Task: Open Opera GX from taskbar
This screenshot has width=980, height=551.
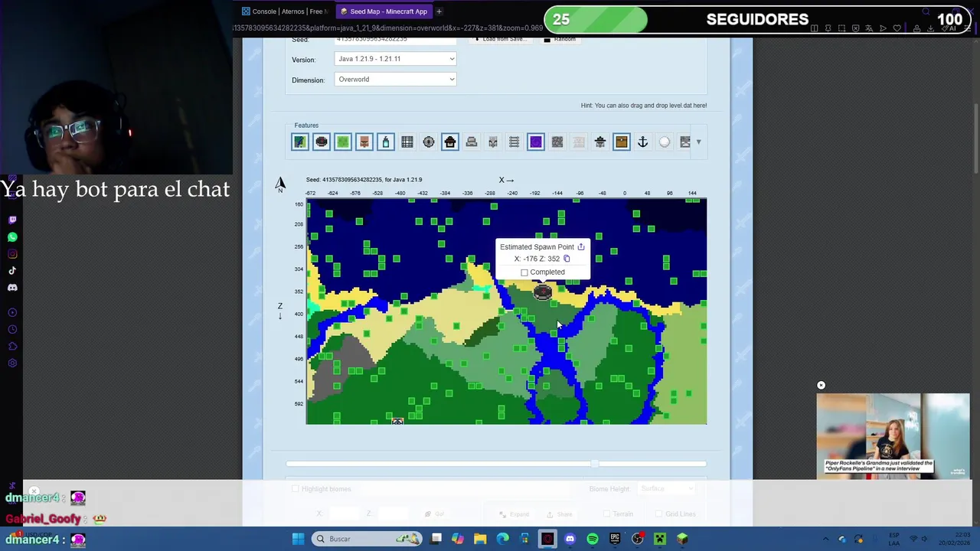Action: [547, 539]
